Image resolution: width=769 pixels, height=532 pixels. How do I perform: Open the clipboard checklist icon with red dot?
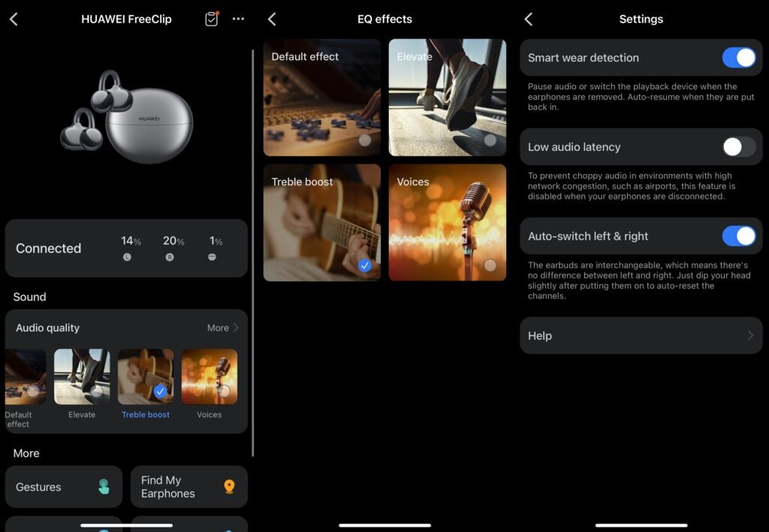click(x=211, y=19)
